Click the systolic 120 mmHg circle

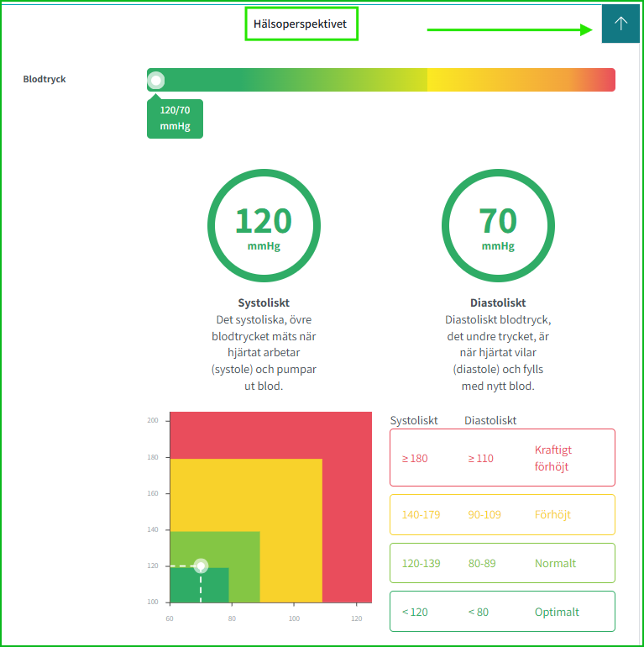[x=264, y=226]
